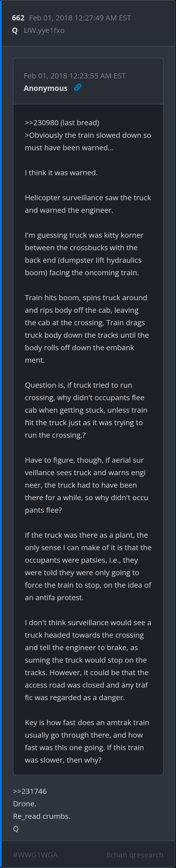Click the paragraph beginning If the truck was
Viewport: 176px width, 868px height.
point(88,566)
